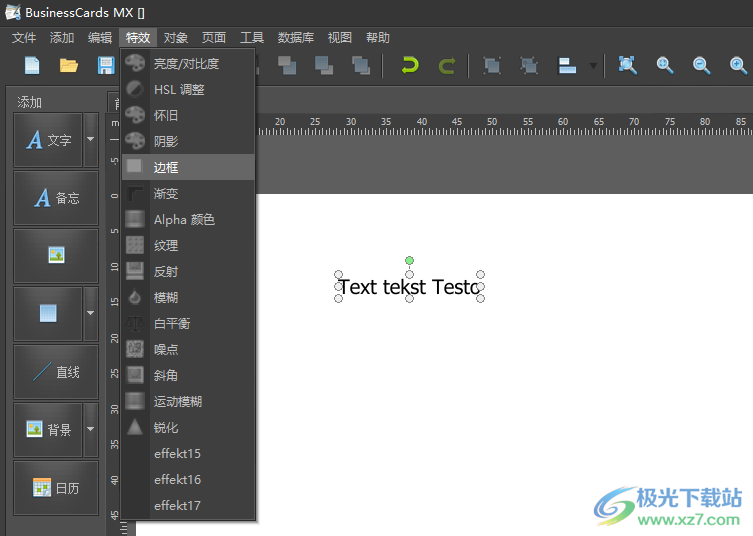Click the Zoom in magnifier icon
Image resolution: width=753 pixels, height=536 pixels.
(x=665, y=65)
